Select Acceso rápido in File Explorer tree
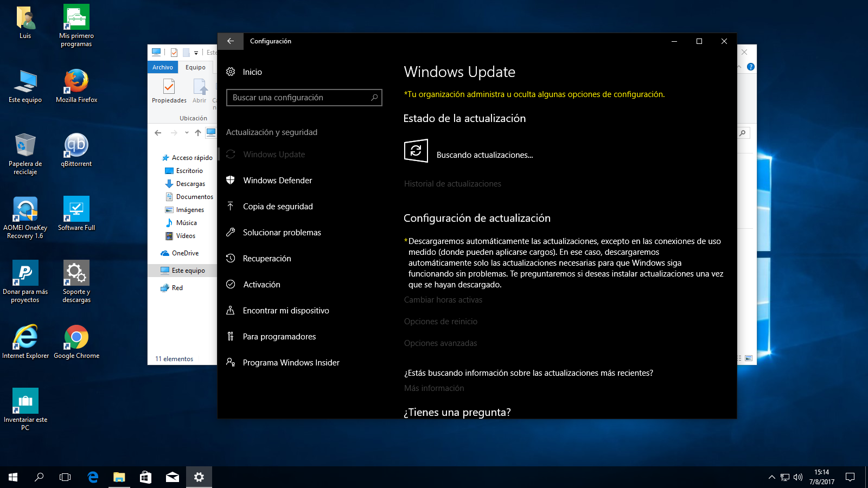The width and height of the screenshot is (868, 488). [x=187, y=158]
